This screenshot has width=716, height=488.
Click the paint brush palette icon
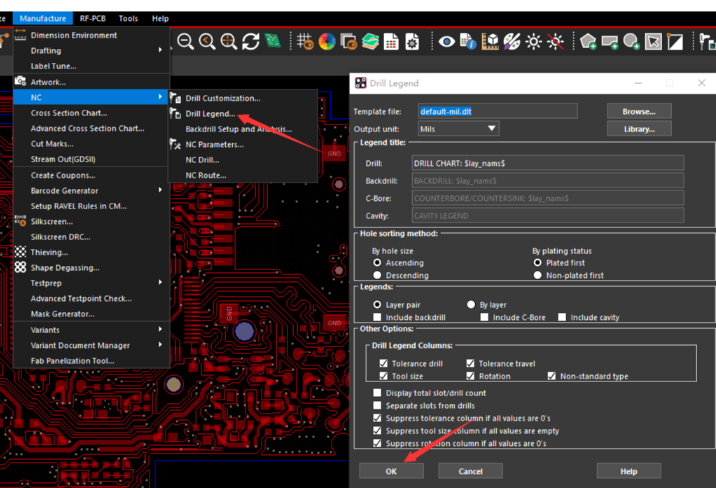pyautogui.click(x=512, y=42)
